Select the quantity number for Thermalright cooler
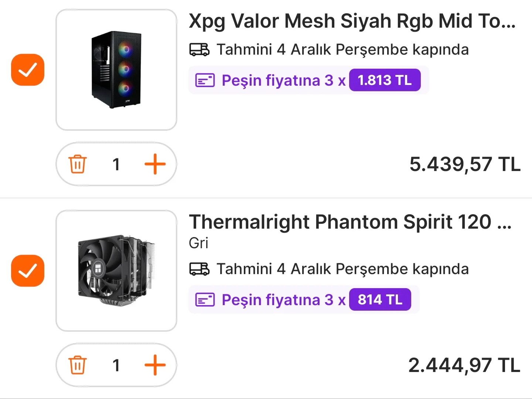532x399 pixels. (x=116, y=365)
